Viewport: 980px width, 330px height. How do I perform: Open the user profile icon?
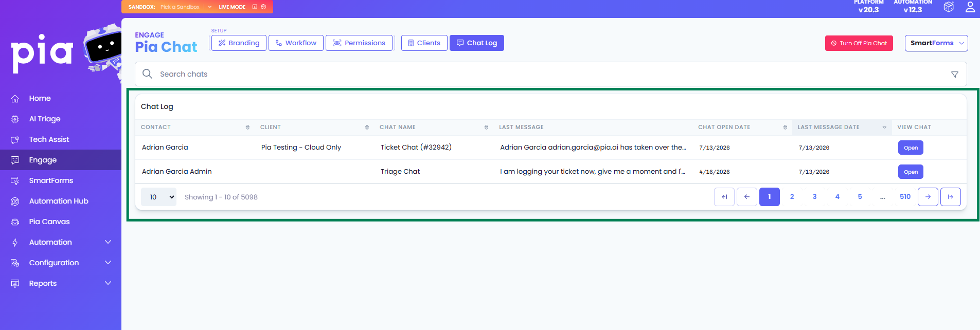pyautogui.click(x=970, y=7)
